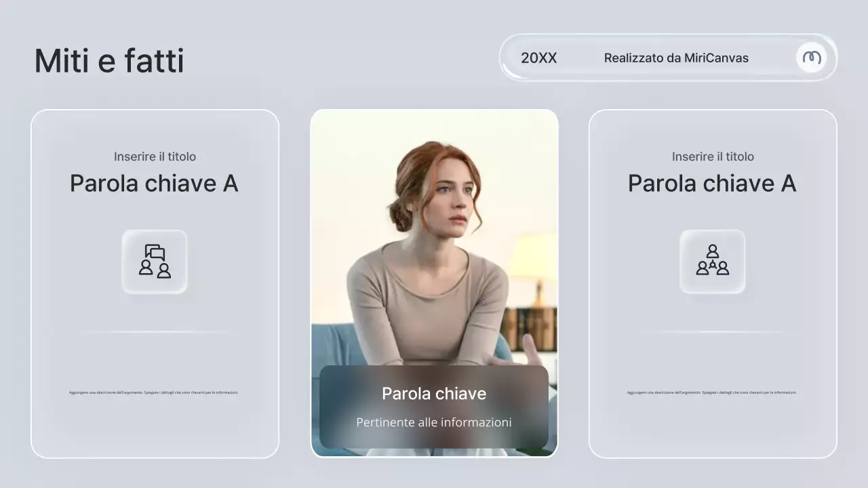The width and height of the screenshot is (868, 488).
Task: Click 'Realizzato da MiriCanvas' text
Action: [676, 58]
